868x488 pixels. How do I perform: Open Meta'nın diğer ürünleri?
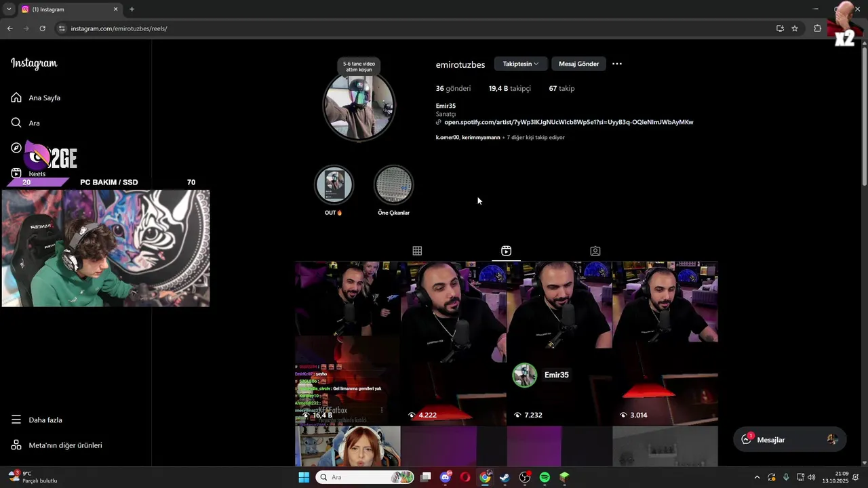click(56, 445)
